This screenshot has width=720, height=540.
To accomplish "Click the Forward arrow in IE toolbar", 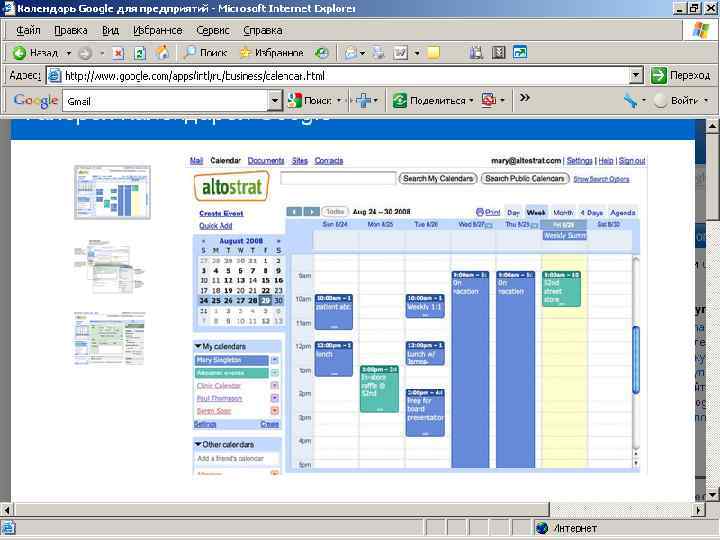I will click(84, 53).
